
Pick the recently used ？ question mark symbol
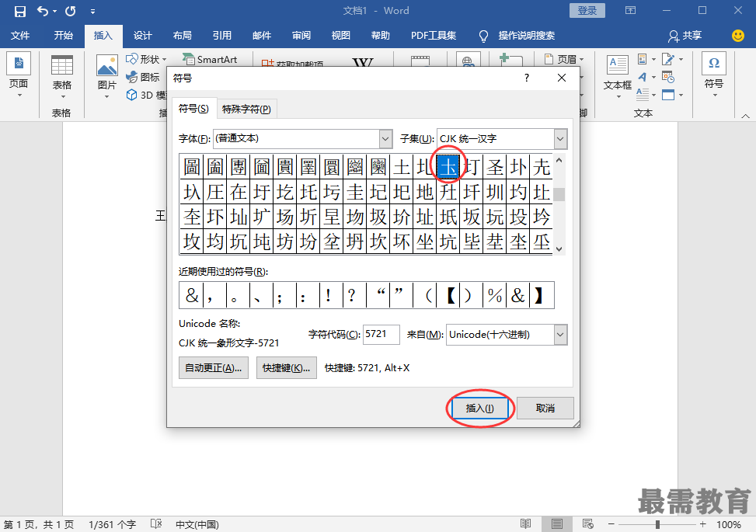[354, 295]
